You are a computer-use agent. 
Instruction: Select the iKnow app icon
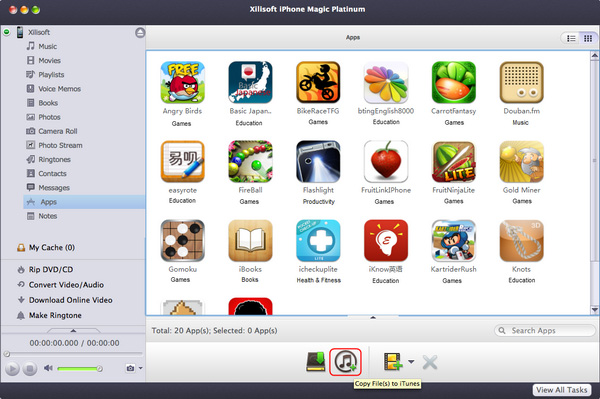(x=386, y=241)
